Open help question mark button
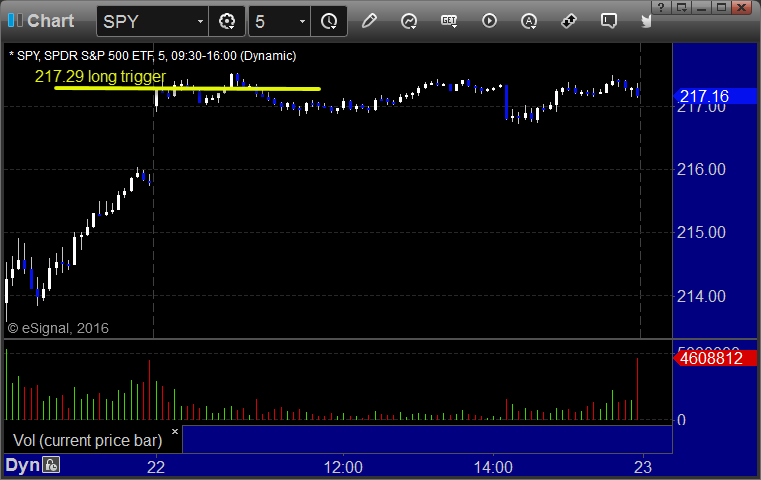 [x=661, y=7]
